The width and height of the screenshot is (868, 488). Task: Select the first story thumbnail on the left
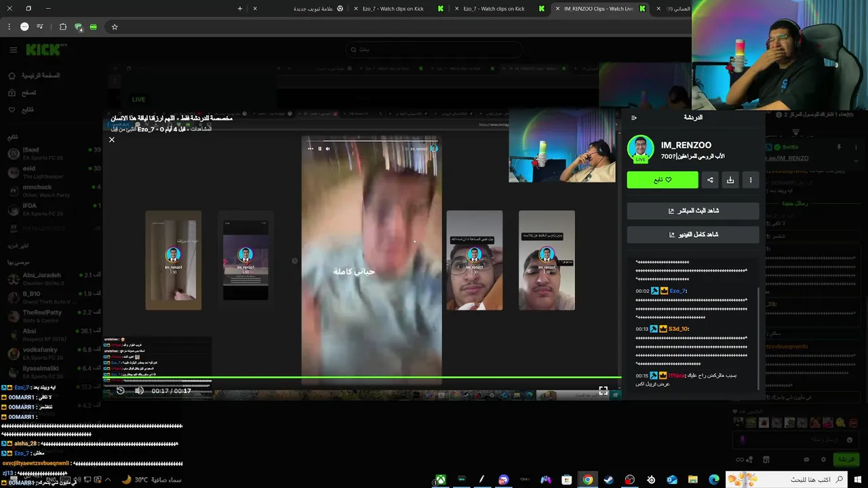click(173, 260)
